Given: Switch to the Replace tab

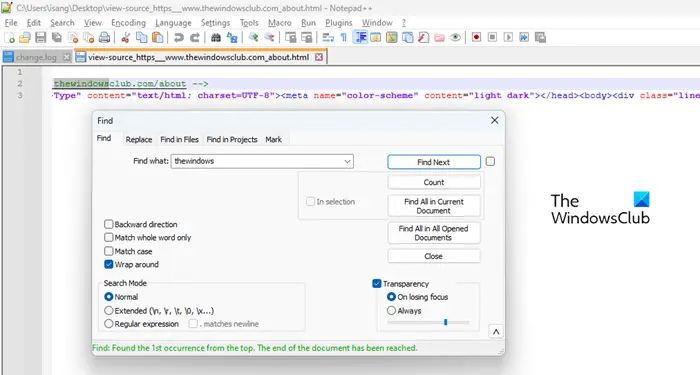Looking at the screenshot, I should click(139, 139).
